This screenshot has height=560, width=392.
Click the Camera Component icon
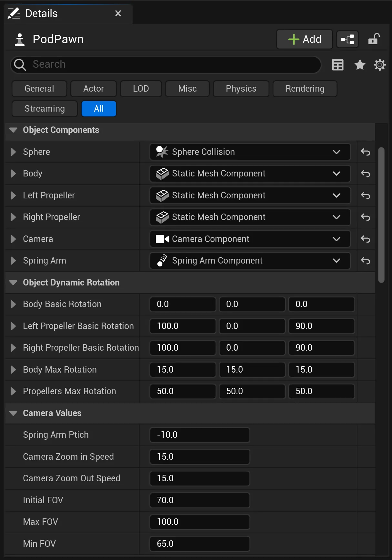click(162, 239)
